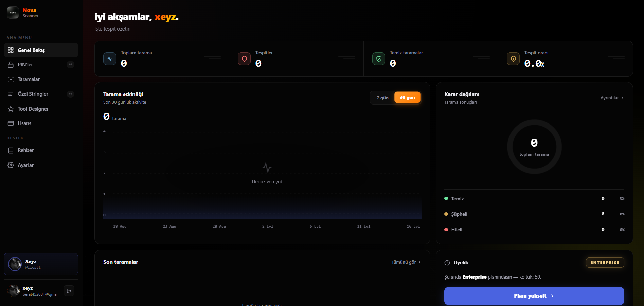This screenshot has width=644, height=306.
Task: Click the Rehber book icon
Action: point(11,150)
